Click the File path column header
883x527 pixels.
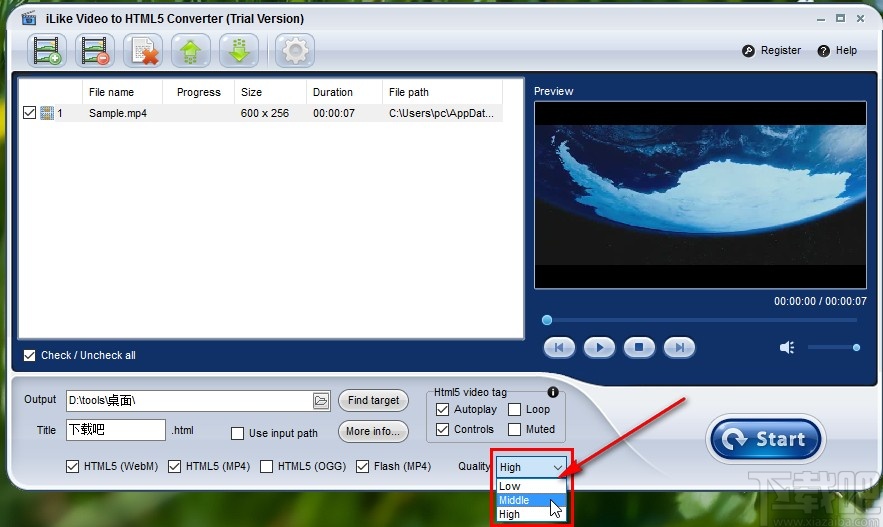click(442, 92)
